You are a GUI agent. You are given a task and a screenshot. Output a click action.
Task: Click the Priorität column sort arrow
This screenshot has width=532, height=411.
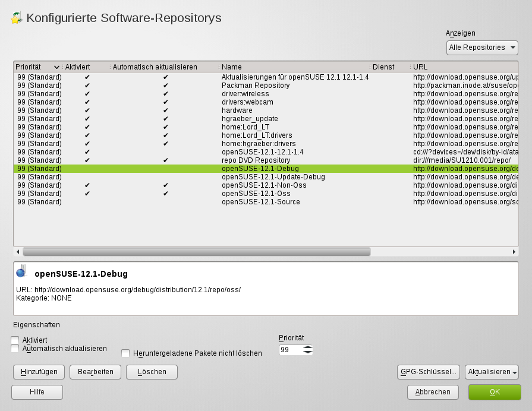tap(56, 67)
